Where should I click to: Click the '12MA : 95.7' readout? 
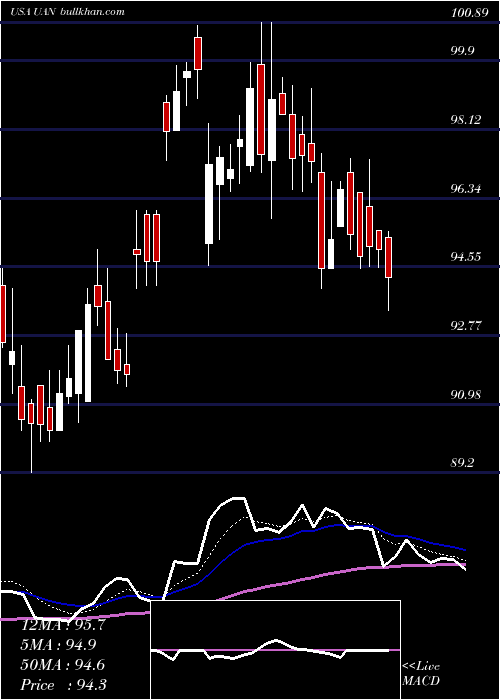[63, 625]
